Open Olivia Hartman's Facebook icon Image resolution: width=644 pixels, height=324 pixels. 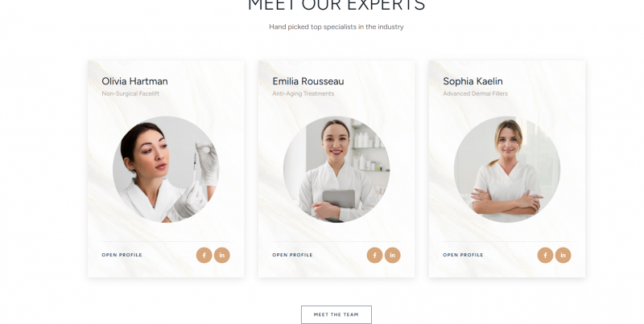coord(204,255)
